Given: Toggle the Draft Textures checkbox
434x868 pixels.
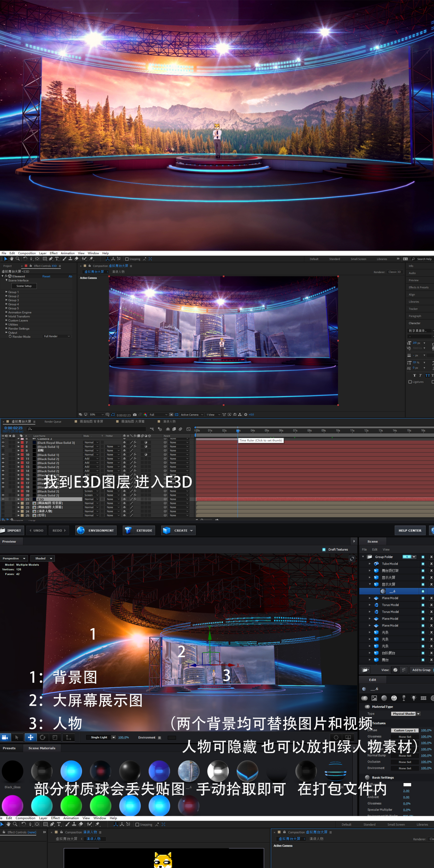Looking at the screenshot, I should point(324,549).
